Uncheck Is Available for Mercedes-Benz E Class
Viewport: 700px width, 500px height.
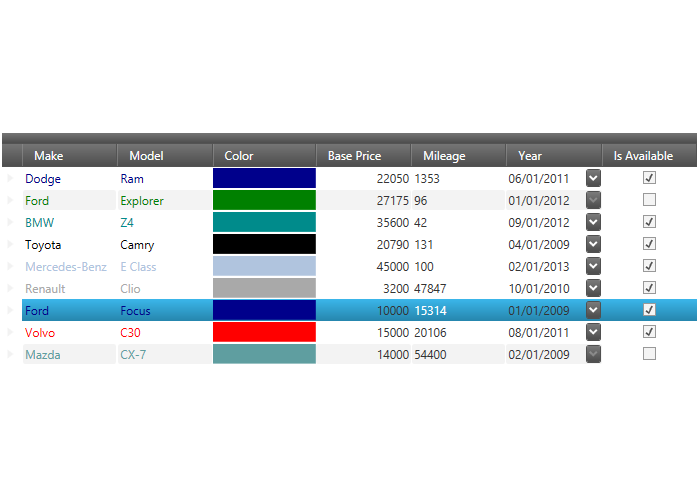[x=649, y=266]
